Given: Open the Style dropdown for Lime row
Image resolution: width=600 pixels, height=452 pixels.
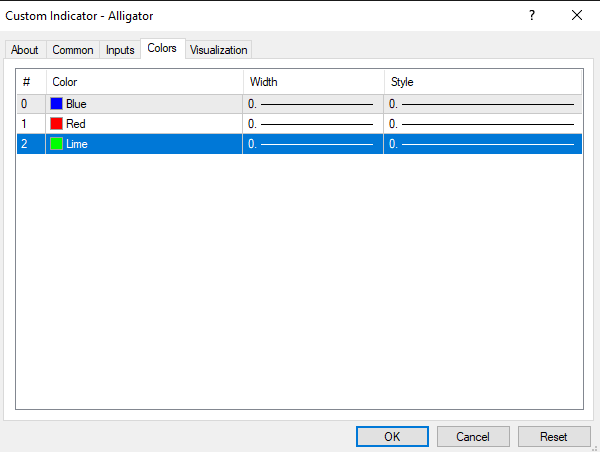Looking at the screenshot, I should (x=482, y=144).
